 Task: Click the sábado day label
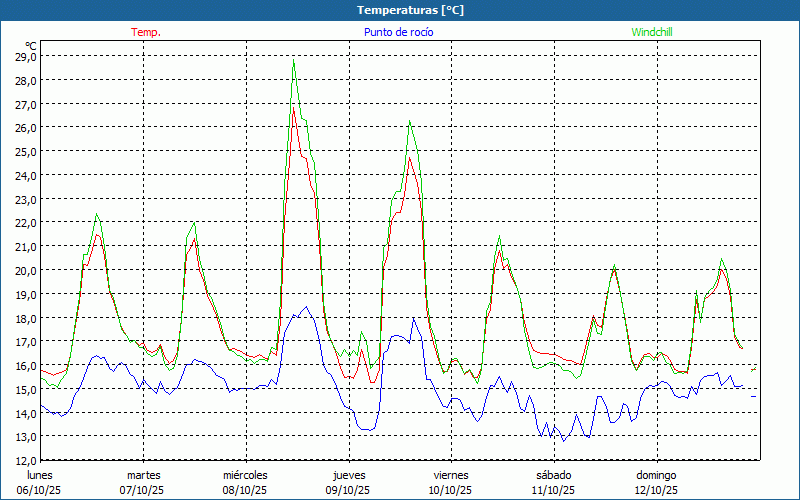(x=553, y=475)
